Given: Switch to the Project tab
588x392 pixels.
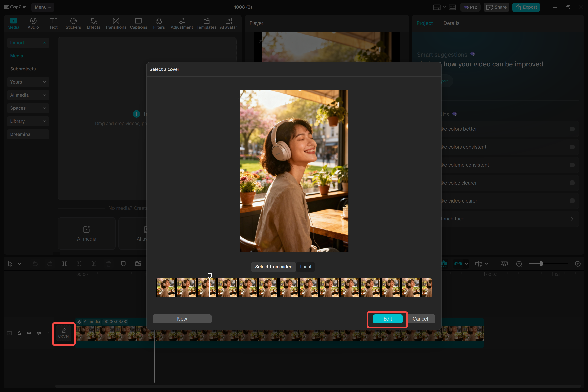Looking at the screenshot, I should pyautogui.click(x=424, y=23).
